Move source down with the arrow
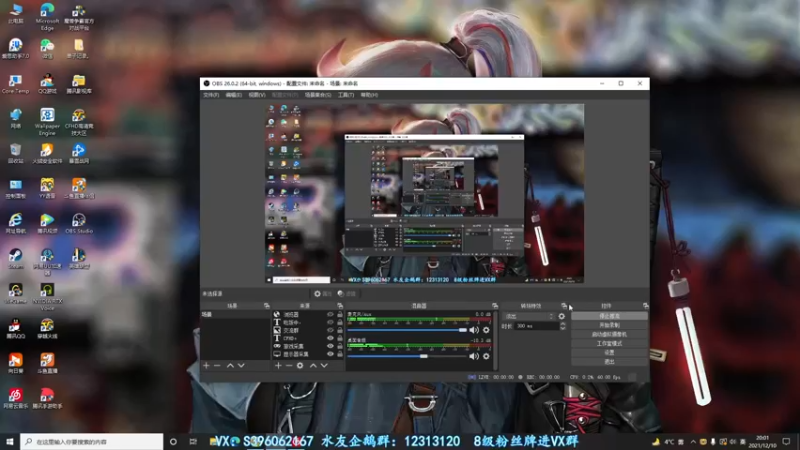The height and width of the screenshot is (450, 800). (x=324, y=366)
